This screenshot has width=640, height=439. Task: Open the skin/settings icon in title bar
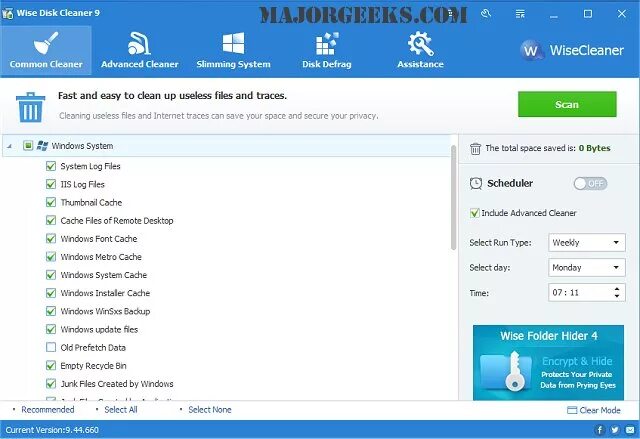point(486,14)
